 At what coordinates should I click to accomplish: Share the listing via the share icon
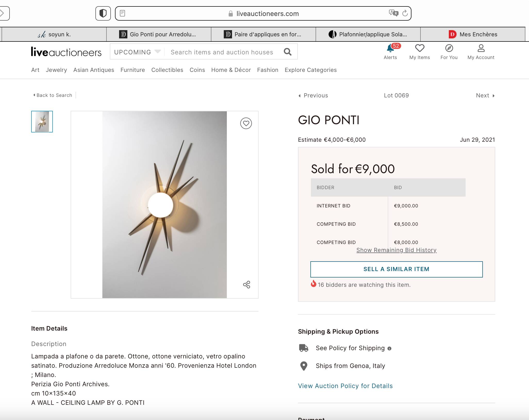[x=247, y=285]
